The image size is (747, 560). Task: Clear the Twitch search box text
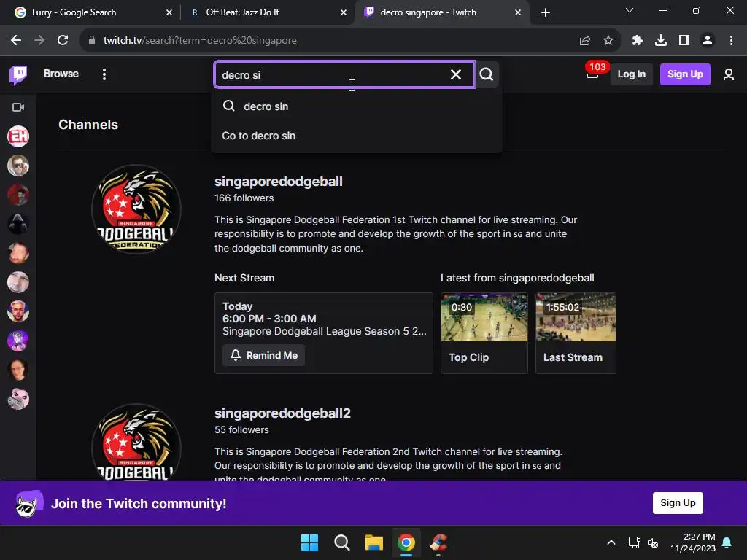(x=456, y=74)
